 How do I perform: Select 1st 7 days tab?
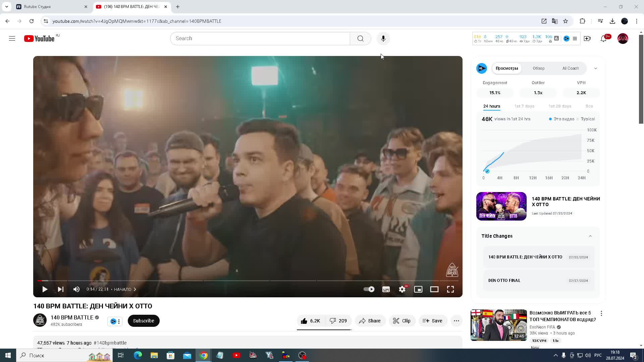pos(524,106)
